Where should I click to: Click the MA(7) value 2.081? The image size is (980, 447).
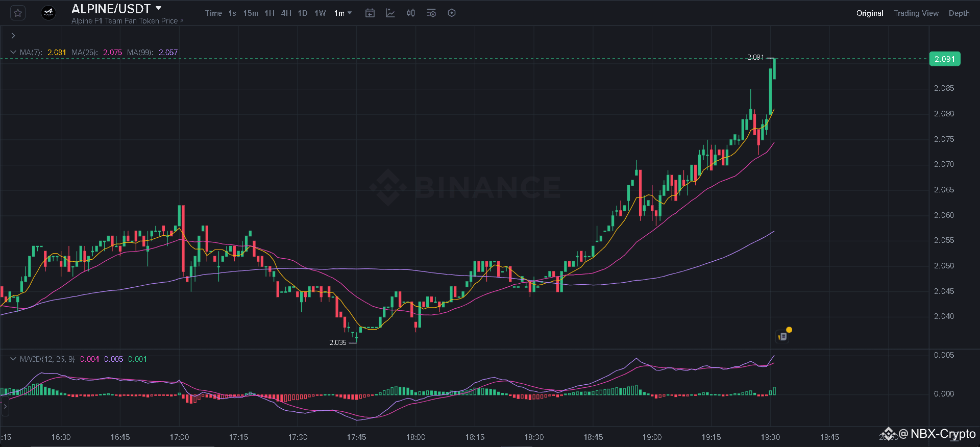click(57, 53)
